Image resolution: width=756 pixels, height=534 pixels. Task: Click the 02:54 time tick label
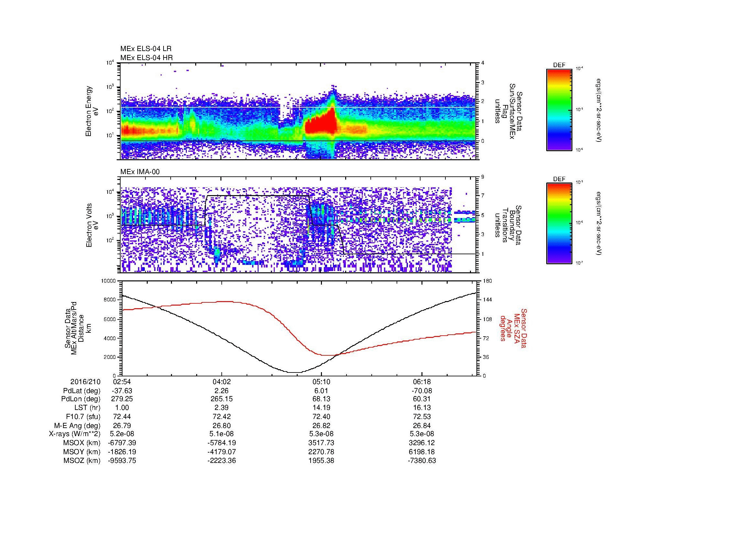coord(122,382)
